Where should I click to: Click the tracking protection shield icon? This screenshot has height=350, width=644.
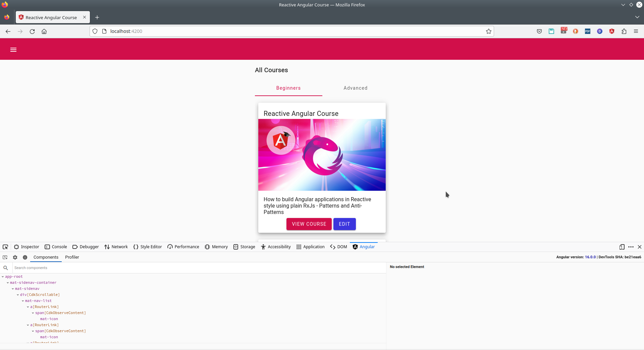95,31
